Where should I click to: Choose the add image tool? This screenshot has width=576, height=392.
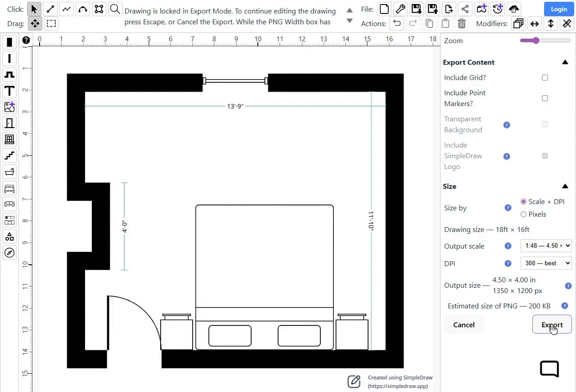click(9, 107)
